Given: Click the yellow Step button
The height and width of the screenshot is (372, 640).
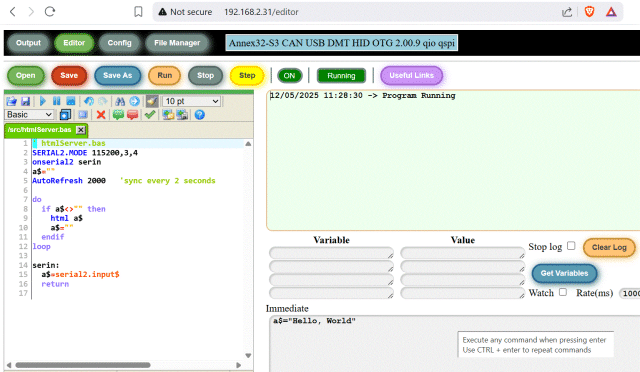Looking at the screenshot, I should [x=247, y=76].
